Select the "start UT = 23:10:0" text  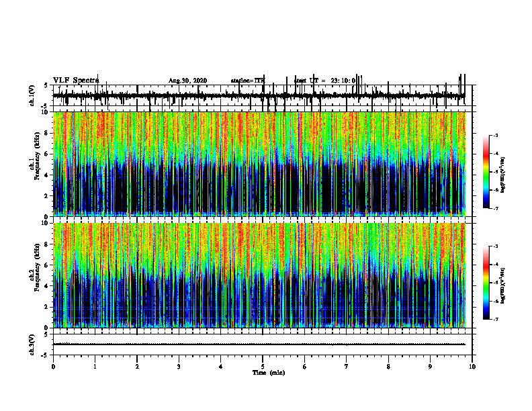324,81
